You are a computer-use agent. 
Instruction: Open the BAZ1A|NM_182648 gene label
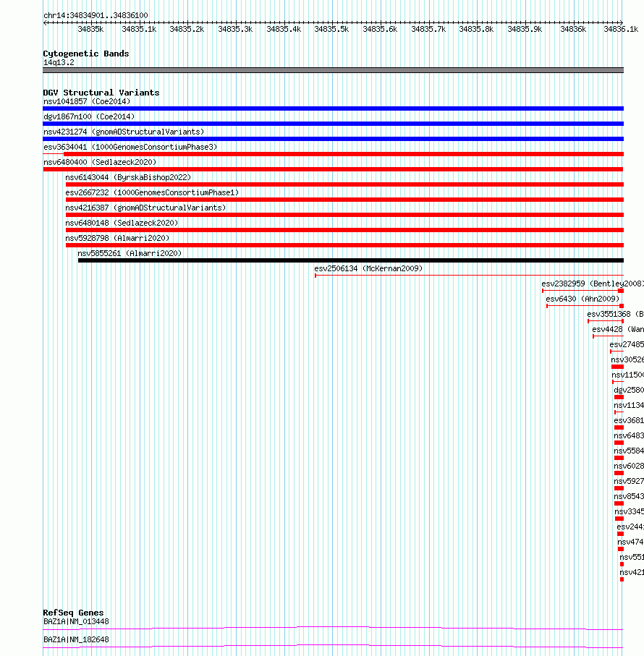coord(76,639)
